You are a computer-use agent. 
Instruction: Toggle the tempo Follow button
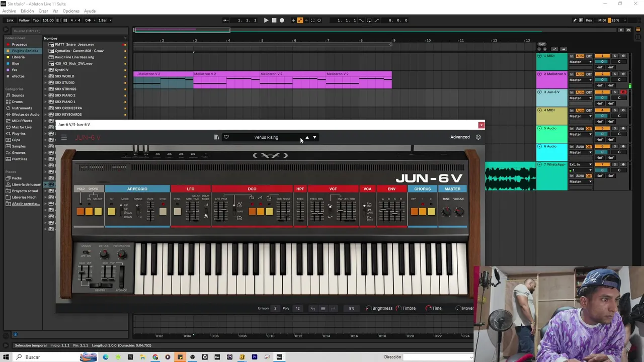[x=24, y=20]
